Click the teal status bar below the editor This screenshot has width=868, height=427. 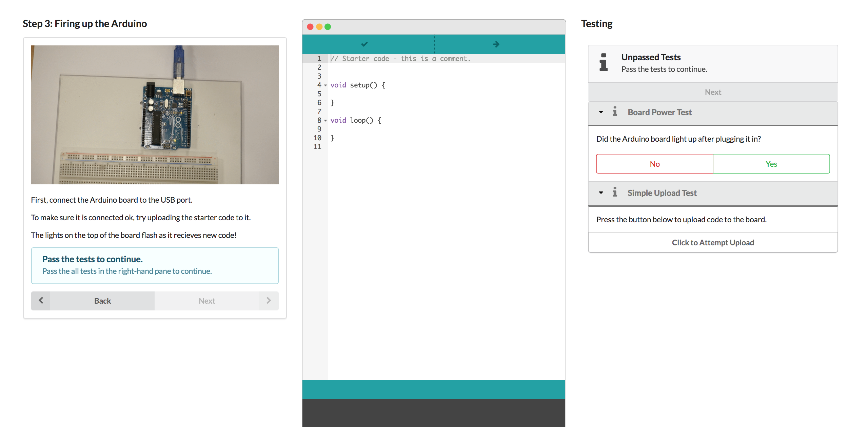tap(433, 390)
